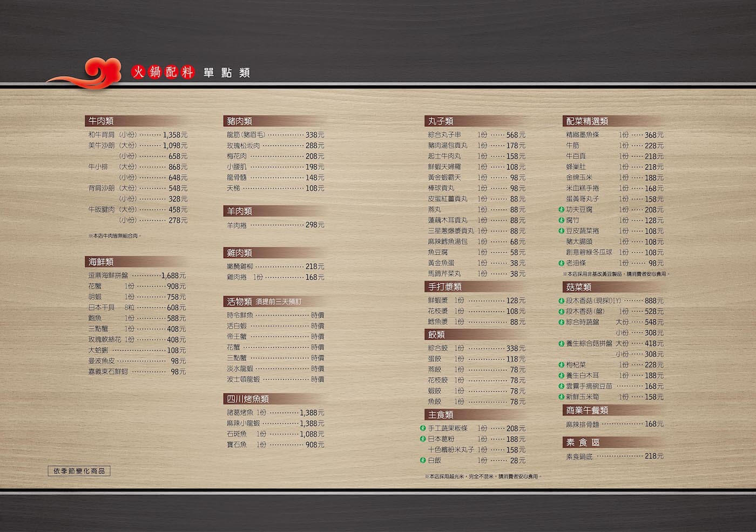
Task: Click the green icon next to 白飯
Action: point(423,460)
